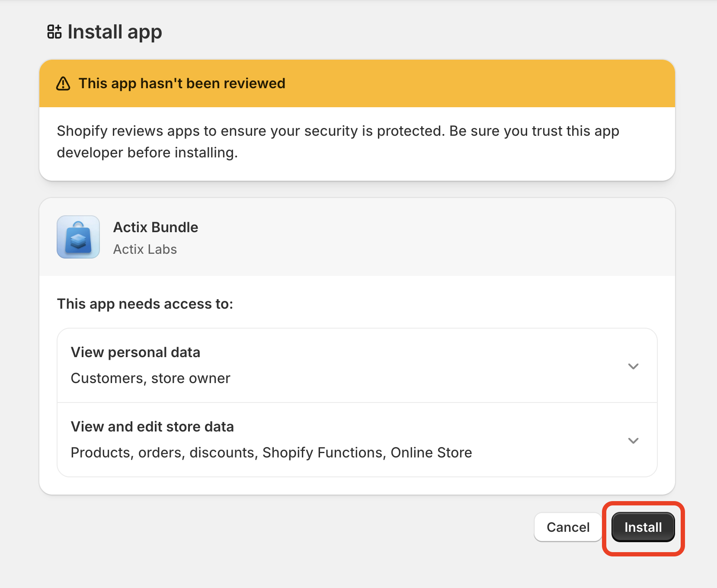Click empty space in the Actix Bundle header
The height and width of the screenshot is (588, 717).
point(432,237)
